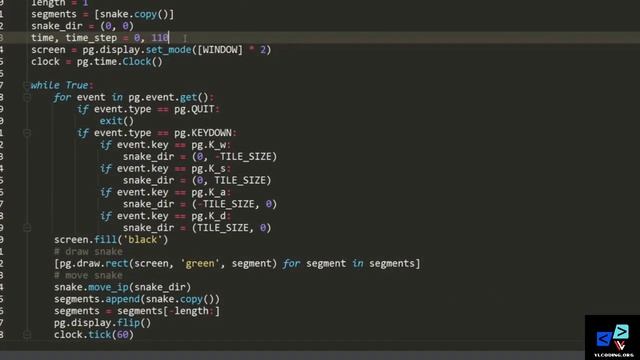Click the line 'segments = segments[-length:]'
The width and height of the screenshot is (640, 360).
point(137,311)
